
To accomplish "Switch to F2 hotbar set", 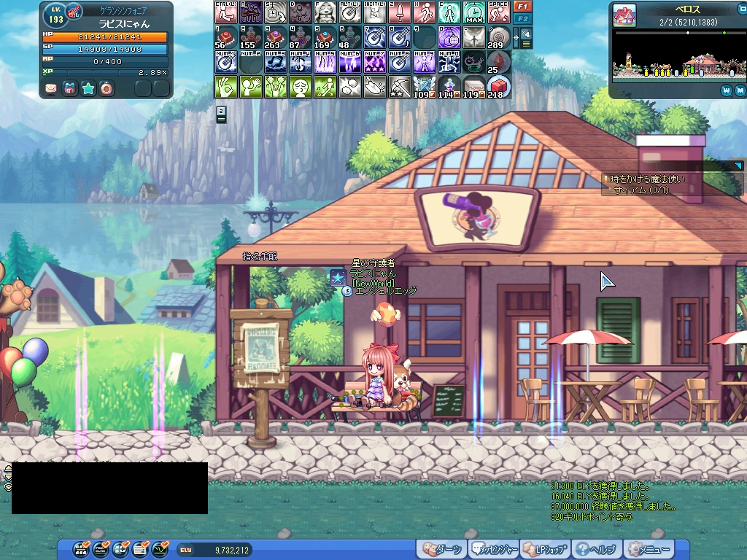I will point(522,18).
